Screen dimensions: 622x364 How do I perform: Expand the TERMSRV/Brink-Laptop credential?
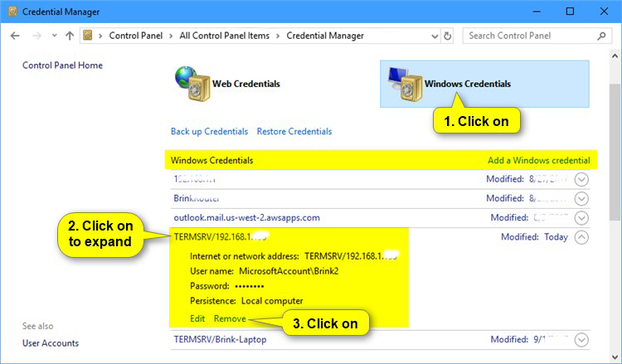click(x=581, y=340)
